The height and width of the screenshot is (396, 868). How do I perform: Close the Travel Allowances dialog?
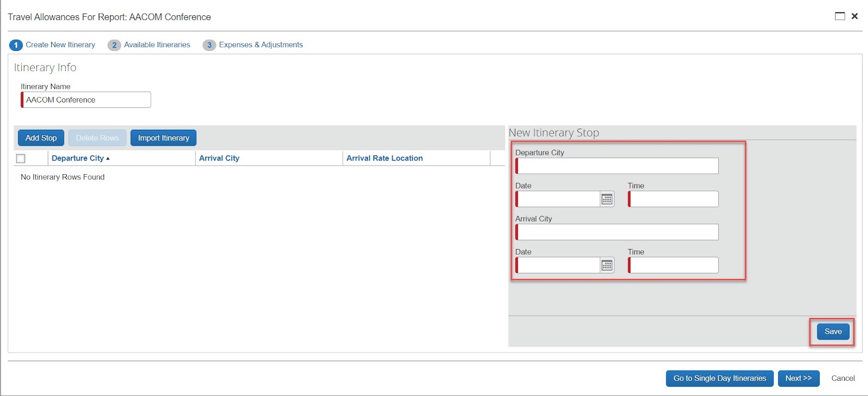click(854, 16)
